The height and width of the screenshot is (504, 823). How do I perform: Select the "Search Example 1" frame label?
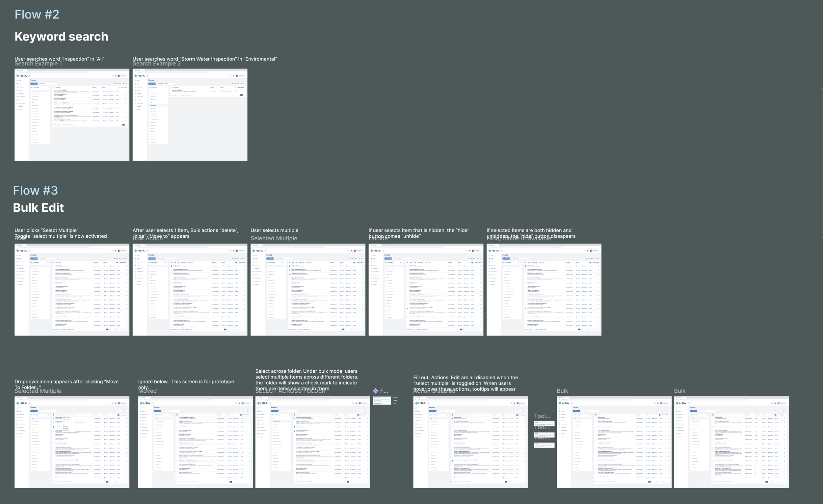[38, 64]
